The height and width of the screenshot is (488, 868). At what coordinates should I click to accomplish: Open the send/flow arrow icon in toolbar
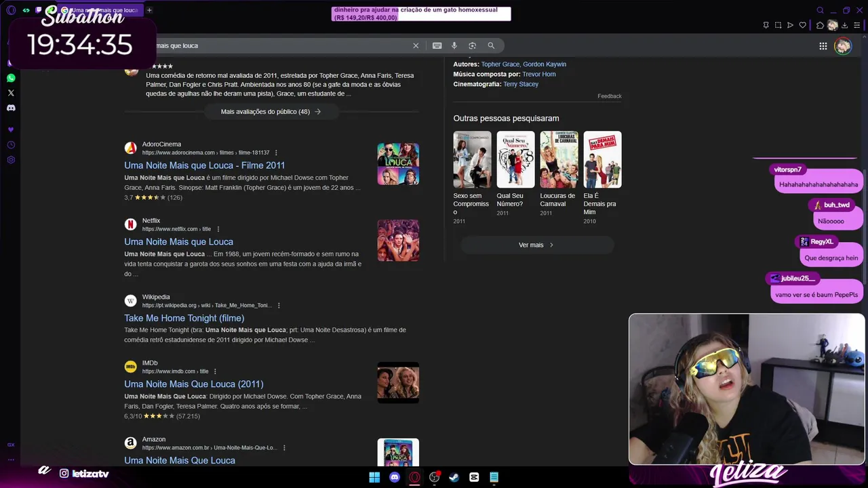pos(790,25)
